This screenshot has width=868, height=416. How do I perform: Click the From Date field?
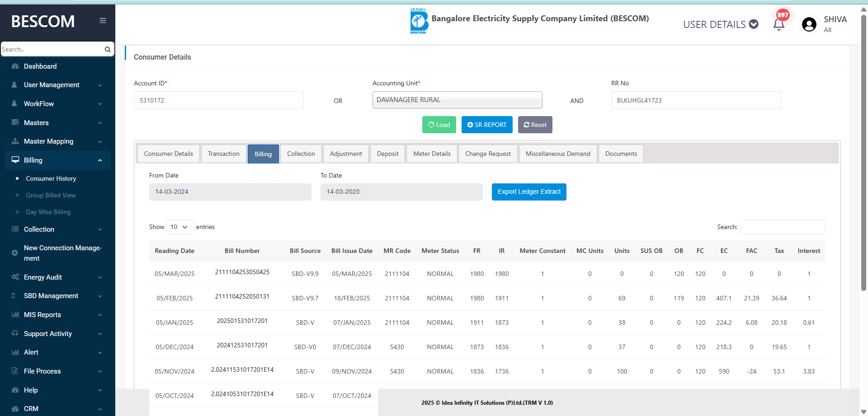tap(230, 192)
